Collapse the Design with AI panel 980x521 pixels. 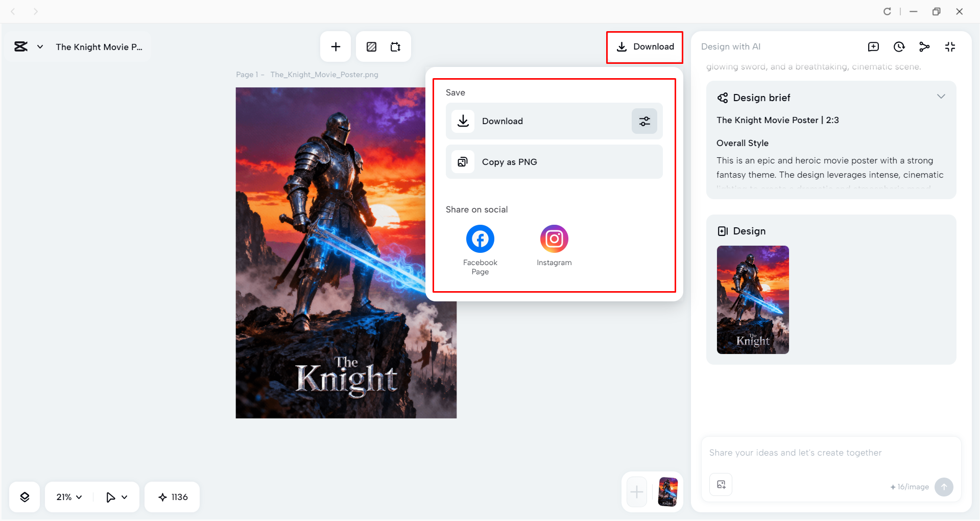pos(950,47)
